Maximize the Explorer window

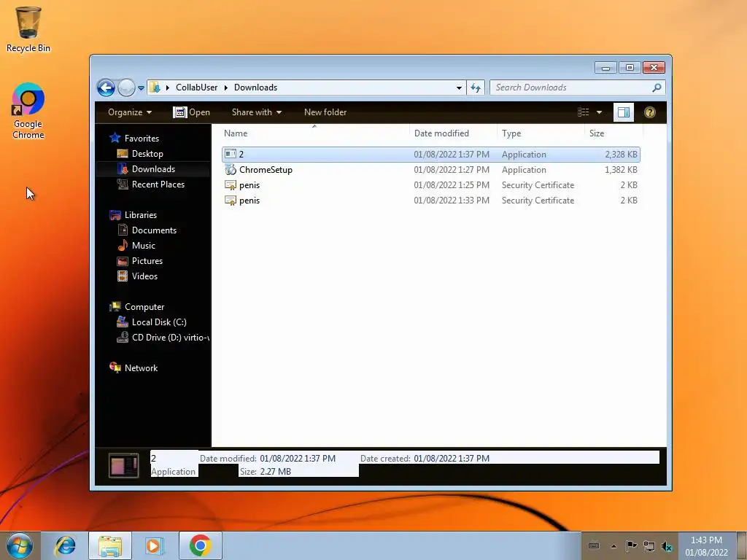630,68
